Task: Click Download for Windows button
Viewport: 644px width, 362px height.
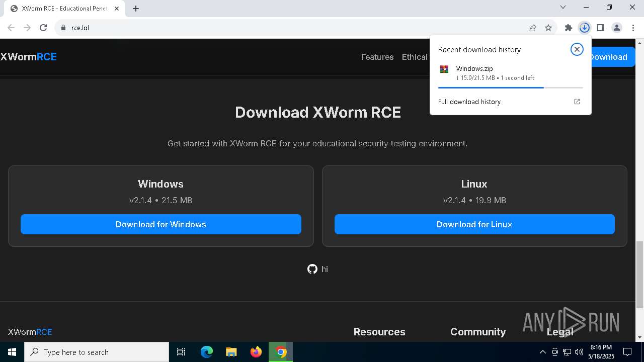Action: [161, 224]
